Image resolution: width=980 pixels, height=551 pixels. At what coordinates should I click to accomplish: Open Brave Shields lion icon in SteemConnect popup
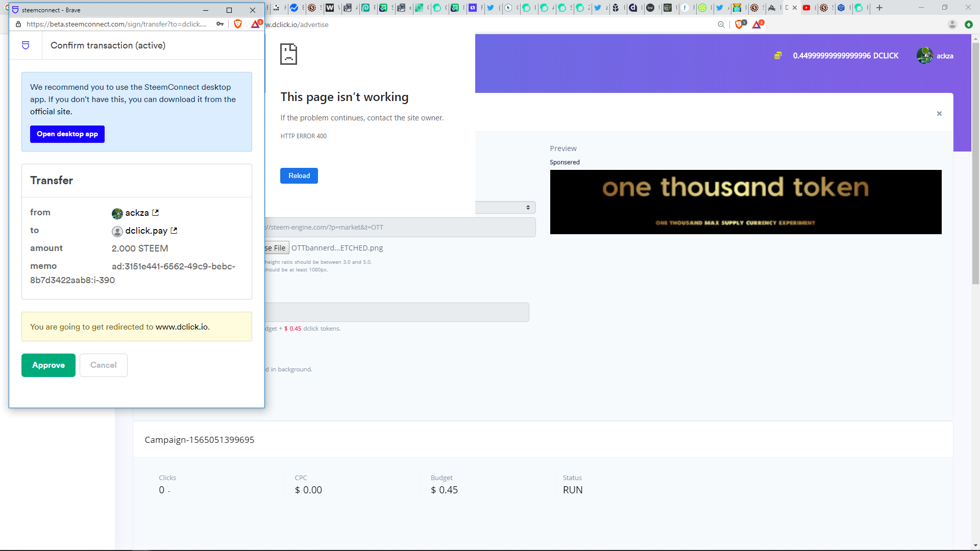238,24
